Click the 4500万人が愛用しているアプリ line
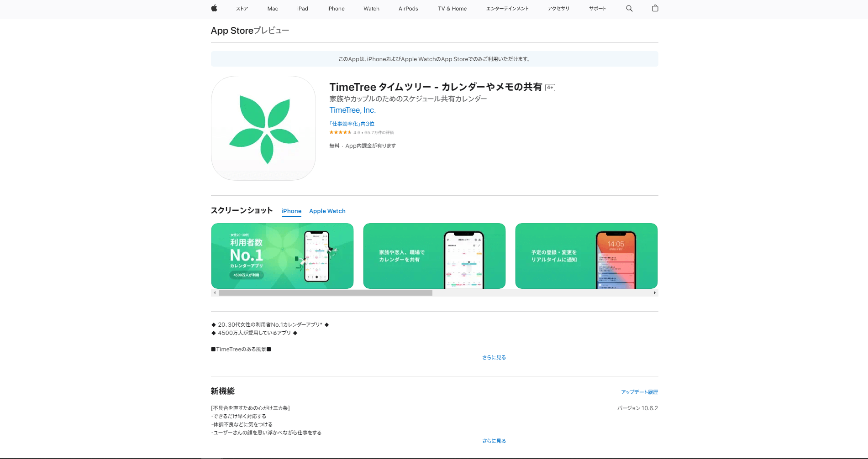Screen dimensions: 868x459 254,333
